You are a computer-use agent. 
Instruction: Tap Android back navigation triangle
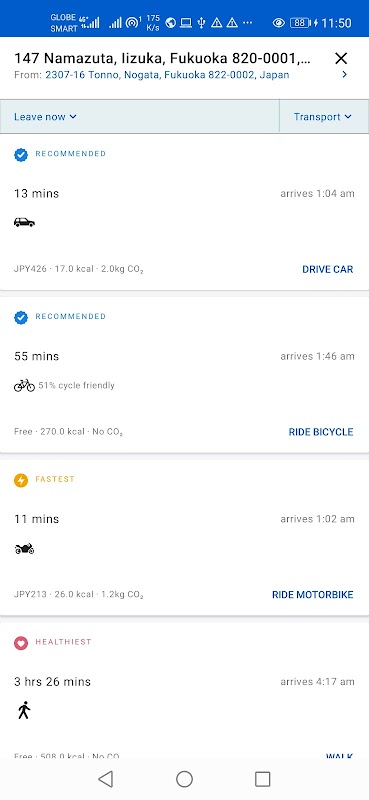pyautogui.click(x=106, y=779)
